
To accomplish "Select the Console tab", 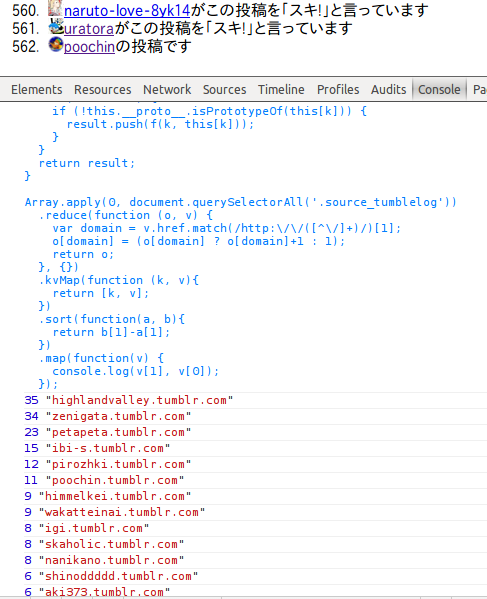I will point(439,89).
